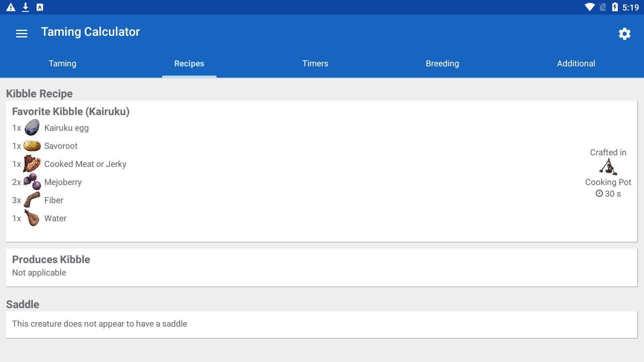
Task: Tap the Cooked Meat ingredient icon
Action: pos(32,164)
